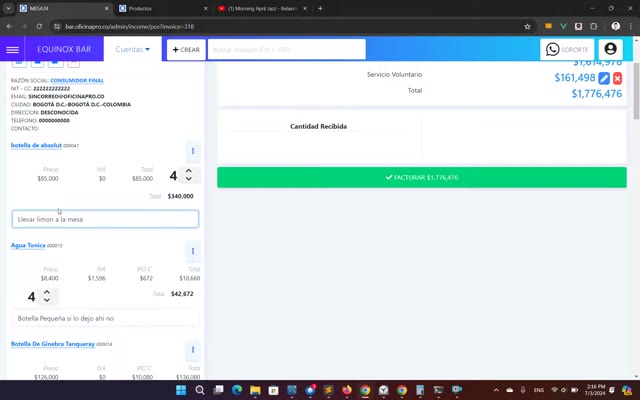
Task: Open the Agua Tonica product link
Action: (28, 245)
